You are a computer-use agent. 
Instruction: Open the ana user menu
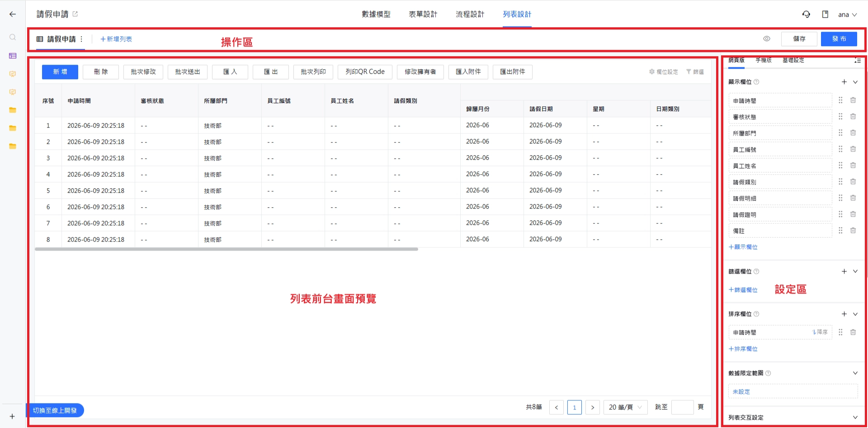(x=847, y=14)
